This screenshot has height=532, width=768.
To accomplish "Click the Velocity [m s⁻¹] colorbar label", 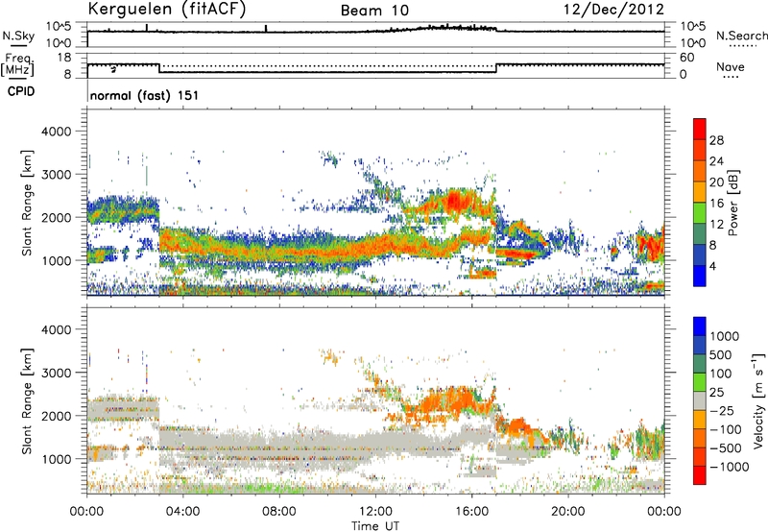I will [x=758, y=400].
